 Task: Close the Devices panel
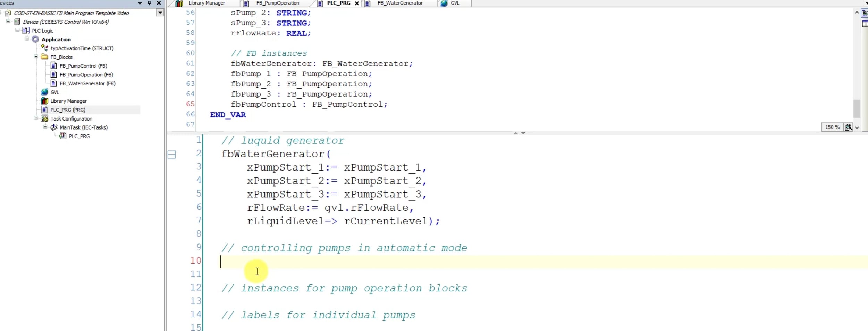(159, 3)
